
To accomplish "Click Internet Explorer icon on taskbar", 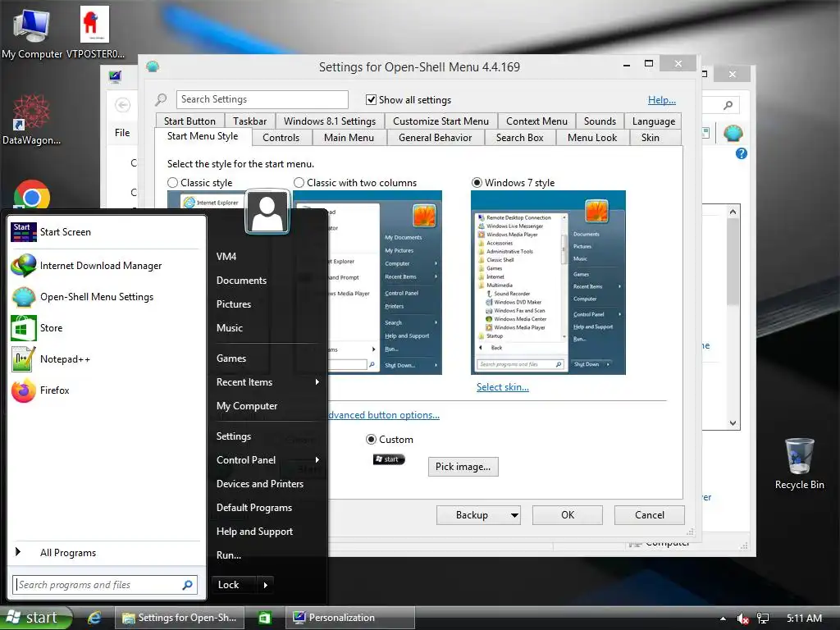I will 94,618.
